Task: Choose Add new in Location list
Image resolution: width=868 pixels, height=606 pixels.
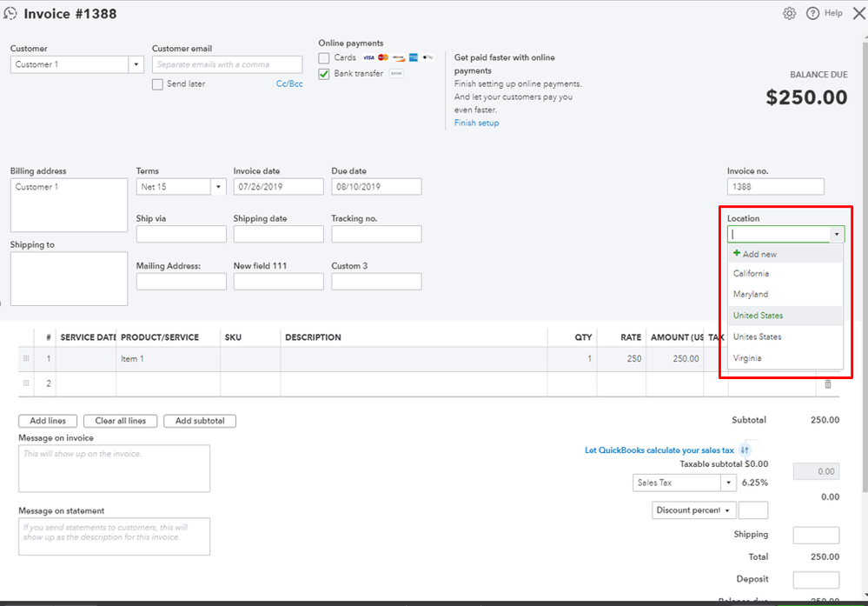Action: pyautogui.click(x=785, y=254)
